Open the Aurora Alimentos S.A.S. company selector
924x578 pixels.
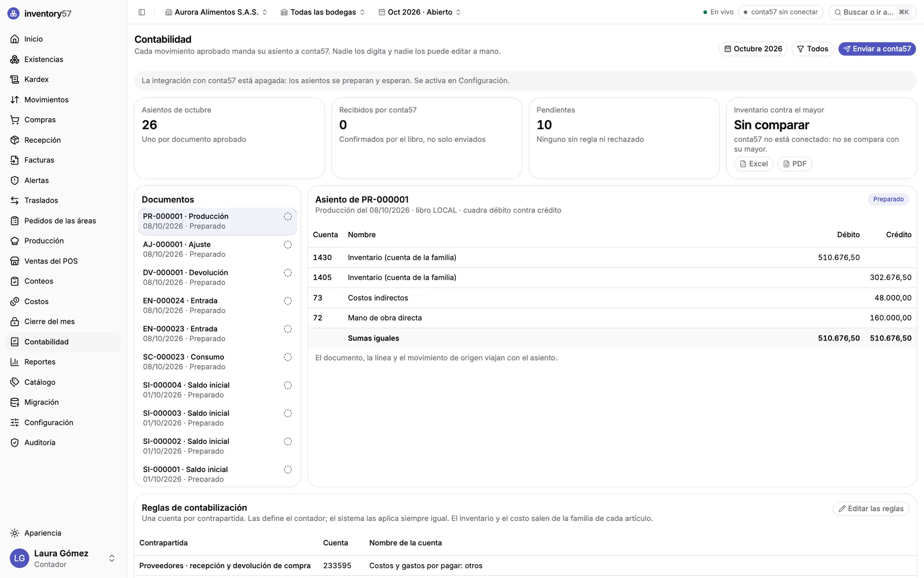click(x=216, y=12)
